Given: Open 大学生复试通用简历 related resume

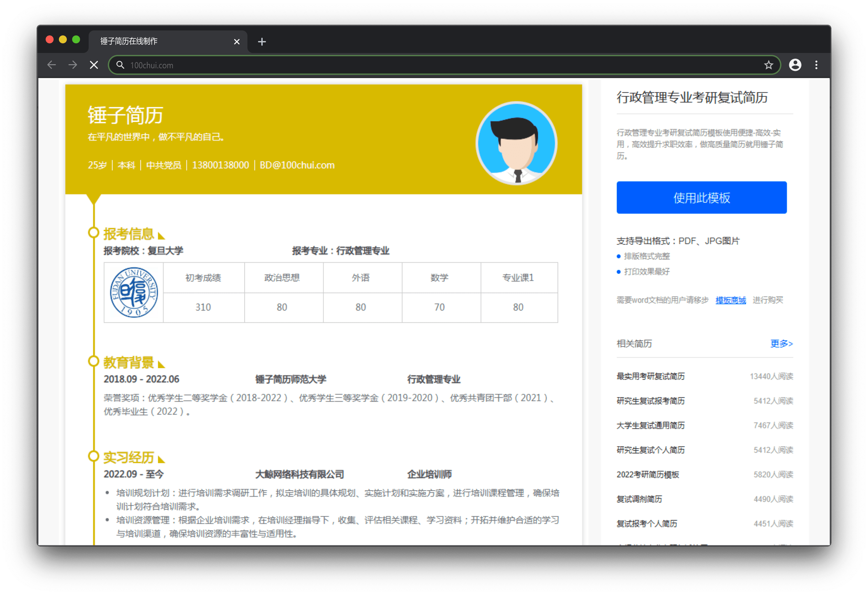Looking at the screenshot, I should (651, 425).
